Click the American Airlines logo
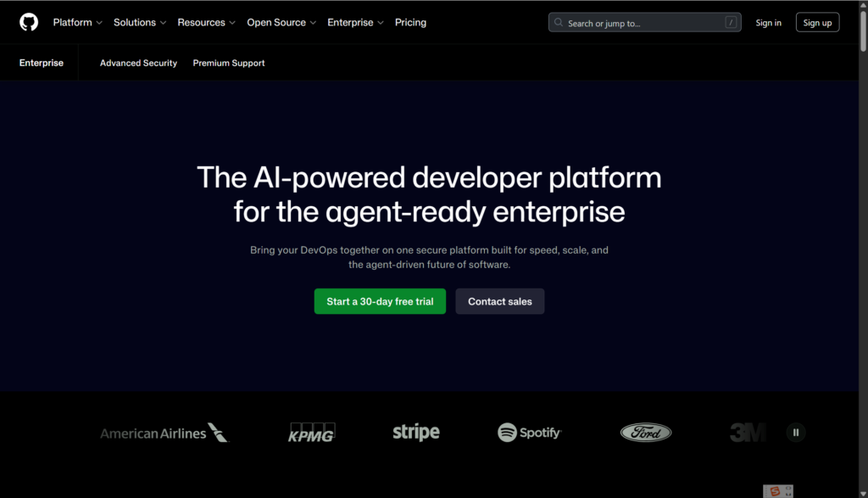 coord(164,433)
